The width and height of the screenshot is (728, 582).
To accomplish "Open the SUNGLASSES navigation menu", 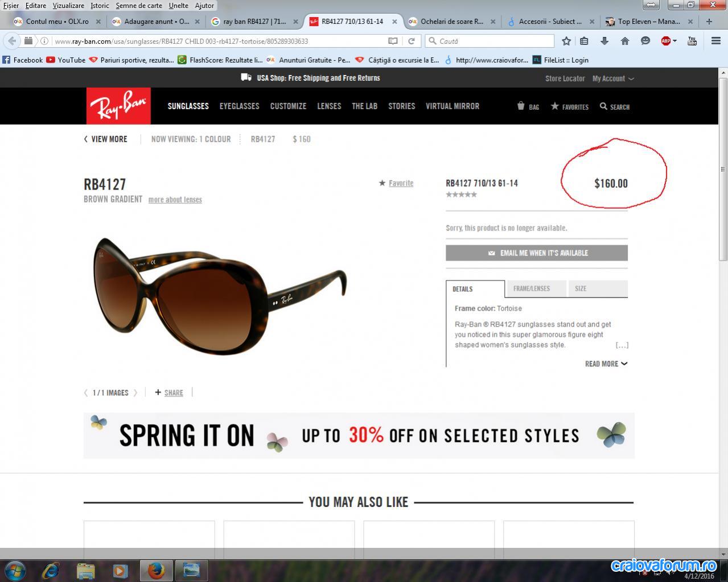I will tap(188, 106).
